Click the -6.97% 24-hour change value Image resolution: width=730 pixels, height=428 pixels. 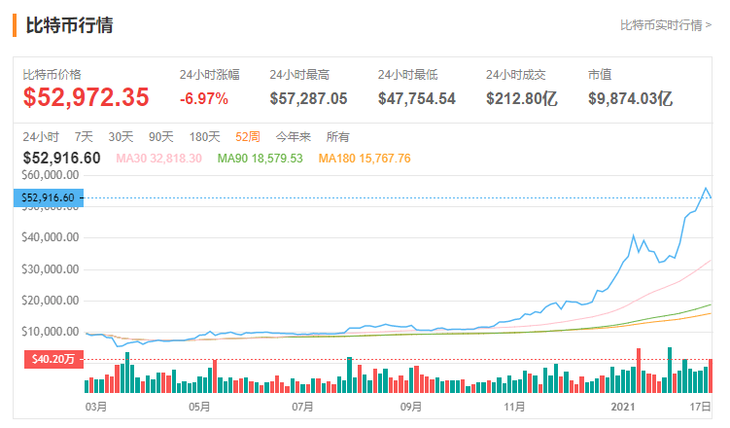point(204,98)
